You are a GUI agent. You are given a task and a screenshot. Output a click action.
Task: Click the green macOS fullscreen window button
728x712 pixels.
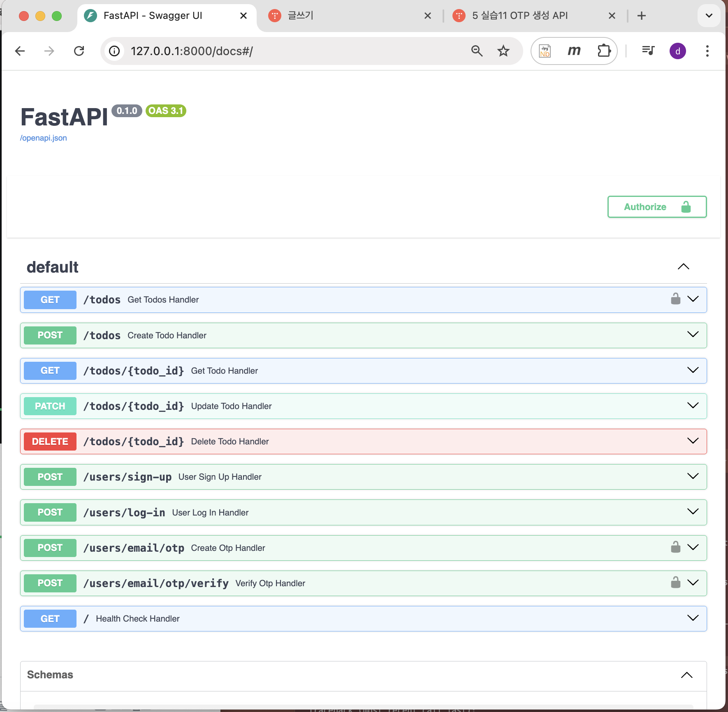[57, 16]
